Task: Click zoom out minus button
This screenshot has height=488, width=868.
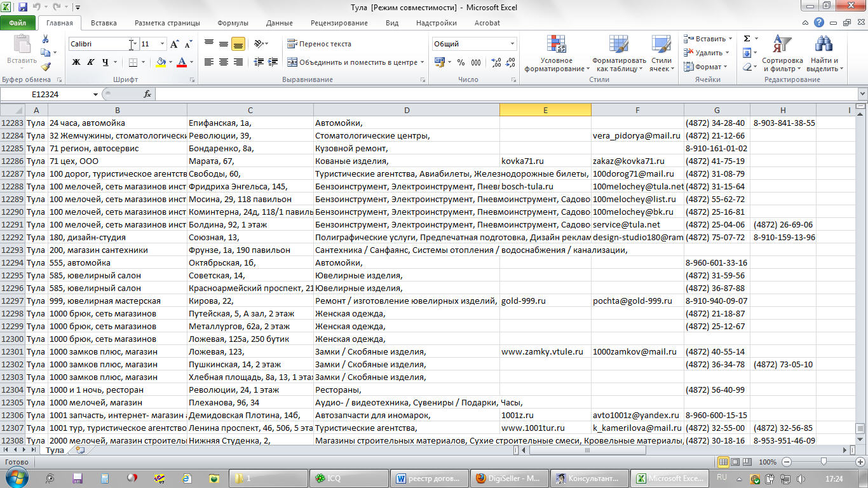Action: [x=787, y=462]
